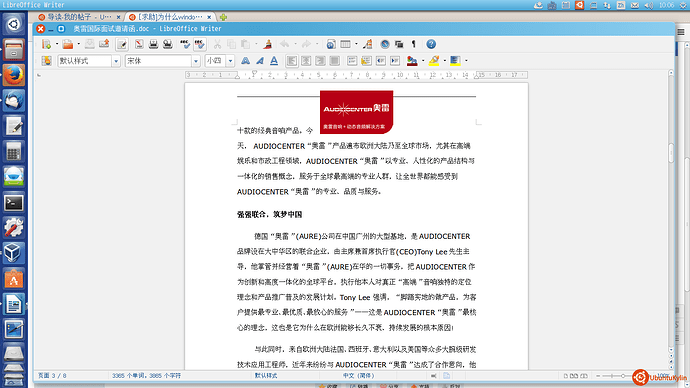Set paragraph Align Left
The image size is (690, 388).
pos(292,61)
